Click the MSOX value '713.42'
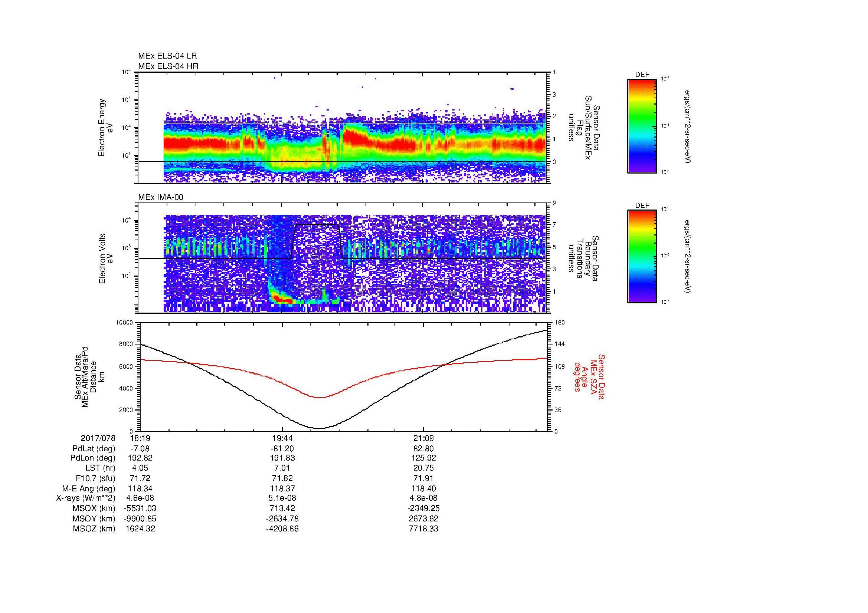868x613 pixels. pos(282,508)
